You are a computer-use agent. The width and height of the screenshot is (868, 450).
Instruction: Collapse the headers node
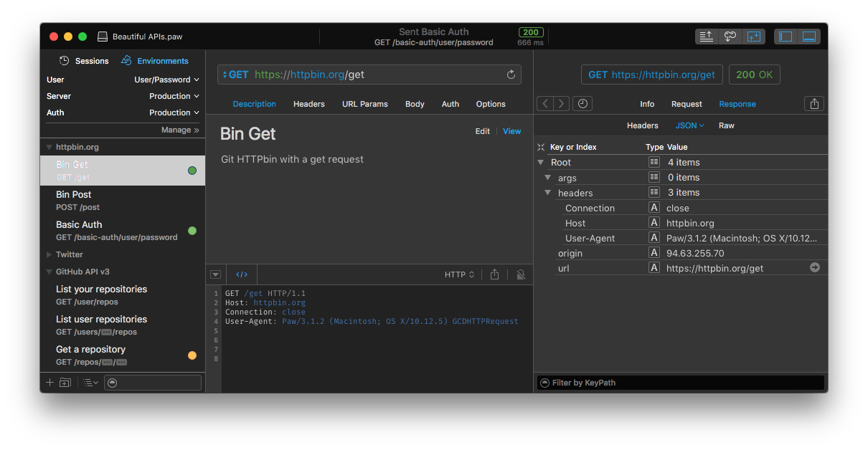tap(548, 193)
